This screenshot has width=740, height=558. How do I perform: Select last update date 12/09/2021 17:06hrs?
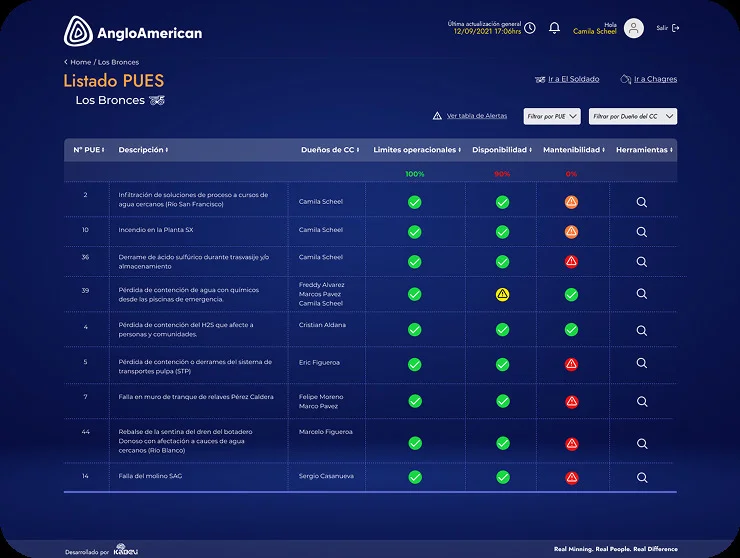pos(487,32)
